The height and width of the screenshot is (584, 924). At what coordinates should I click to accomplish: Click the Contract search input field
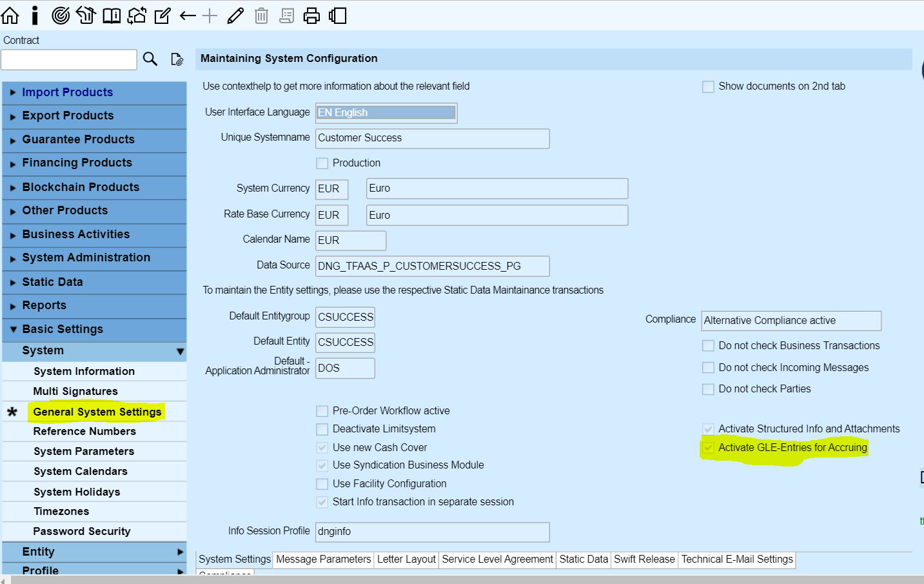point(69,60)
